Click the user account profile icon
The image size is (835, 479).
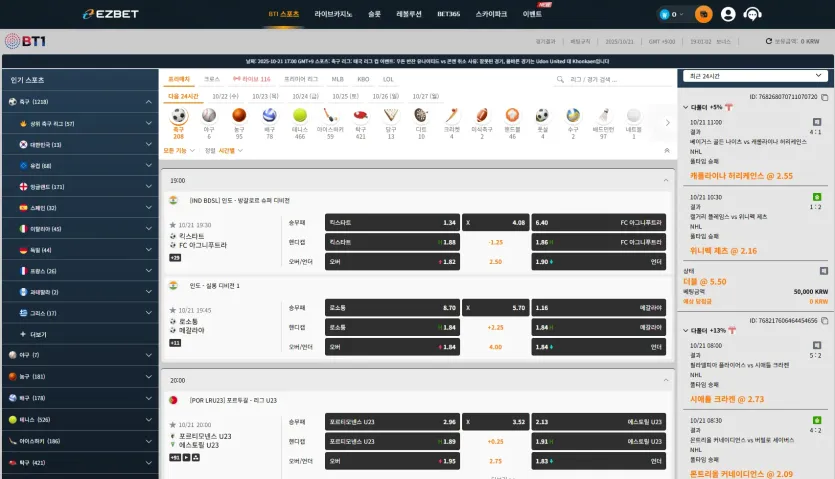pyautogui.click(x=728, y=14)
